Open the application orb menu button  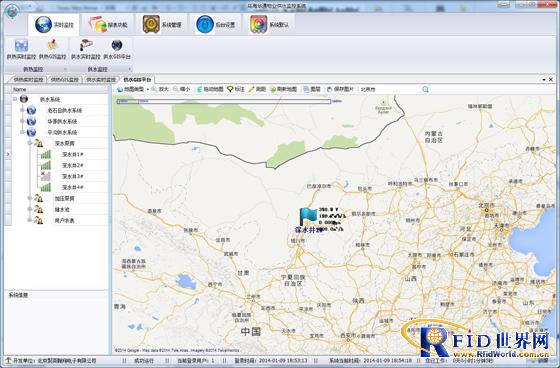[11, 11]
